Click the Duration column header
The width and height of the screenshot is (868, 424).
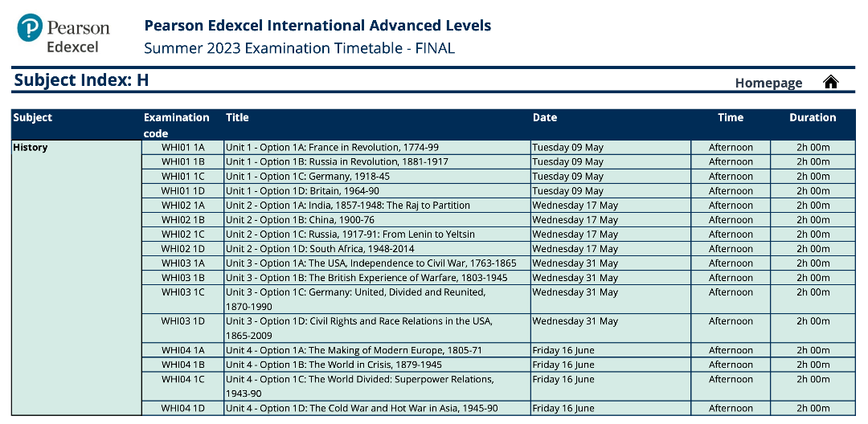click(x=813, y=117)
